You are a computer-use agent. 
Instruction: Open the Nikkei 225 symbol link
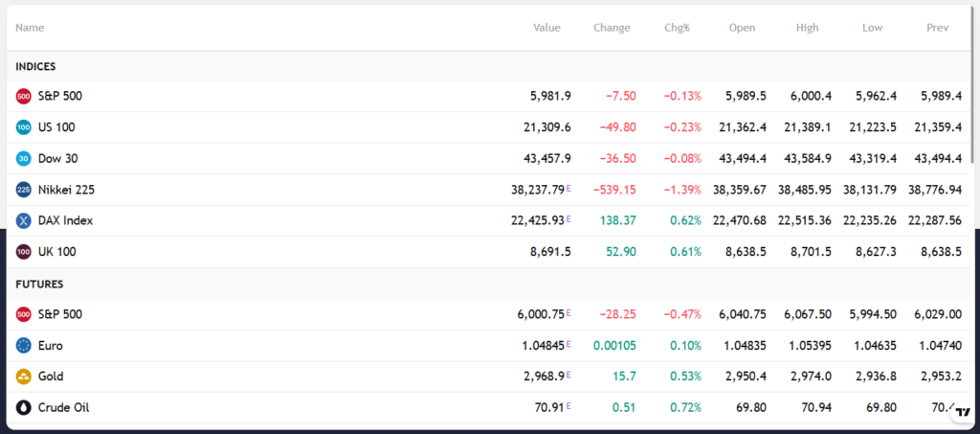tap(66, 190)
